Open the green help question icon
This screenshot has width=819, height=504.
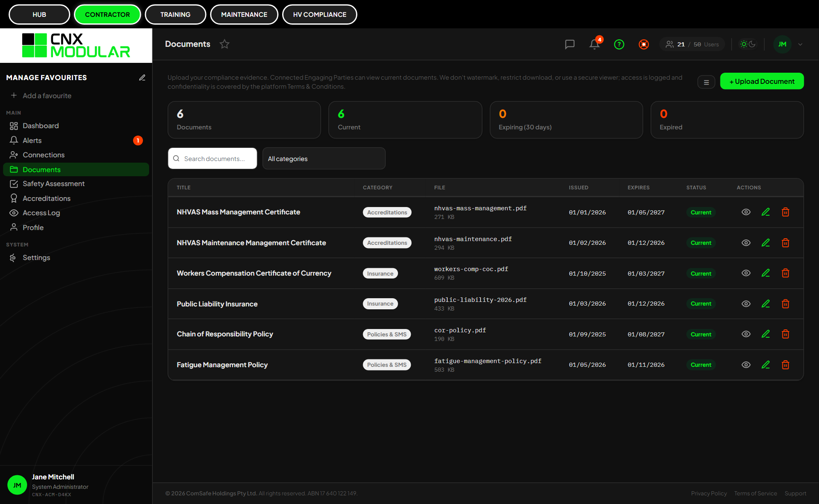point(619,44)
